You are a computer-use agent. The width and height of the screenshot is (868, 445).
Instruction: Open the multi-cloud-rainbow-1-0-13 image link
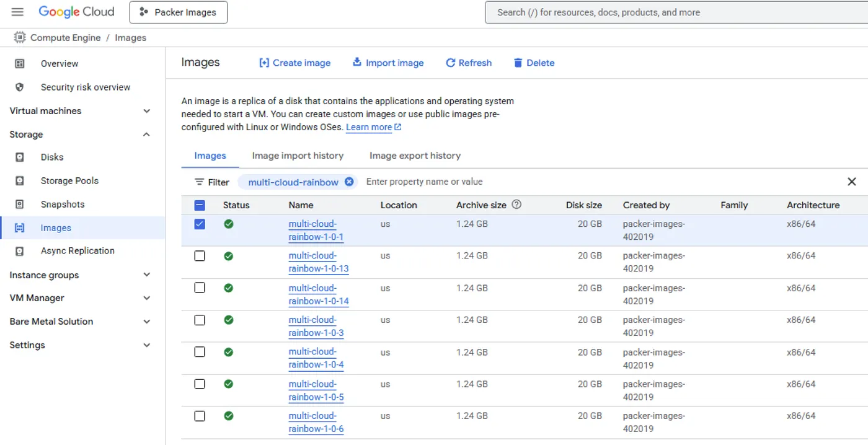click(x=319, y=262)
